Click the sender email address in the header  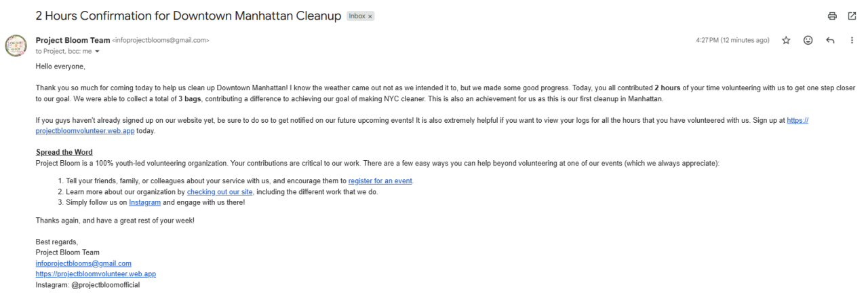click(161, 41)
